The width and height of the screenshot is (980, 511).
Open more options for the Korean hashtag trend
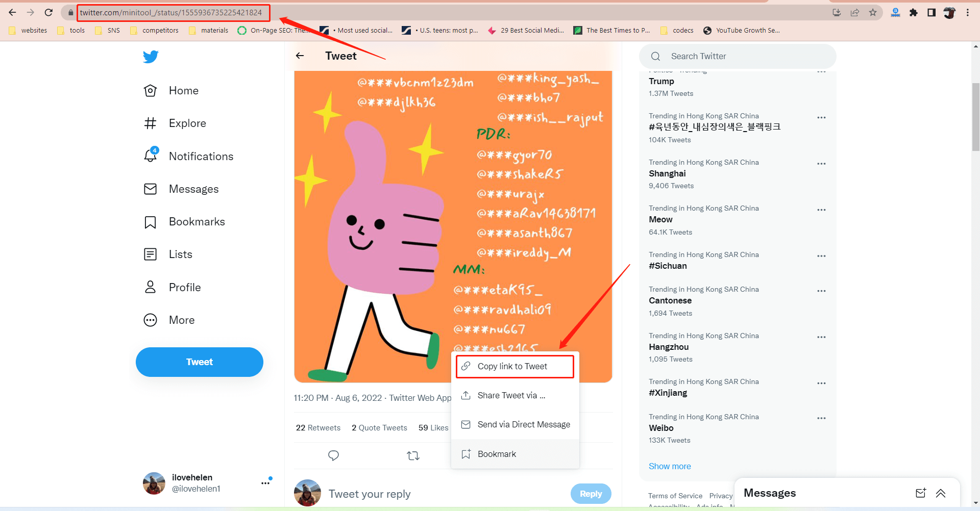point(821,117)
